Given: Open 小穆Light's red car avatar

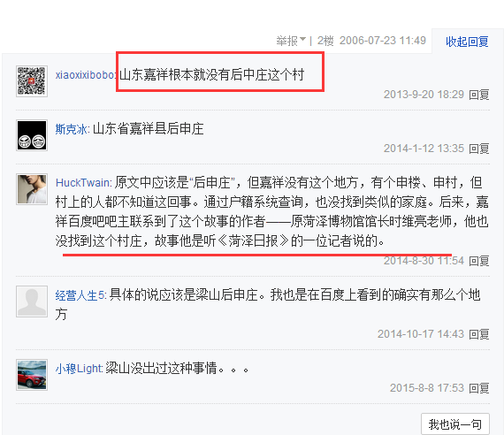Looking at the screenshot, I should click(x=32, y=375).
